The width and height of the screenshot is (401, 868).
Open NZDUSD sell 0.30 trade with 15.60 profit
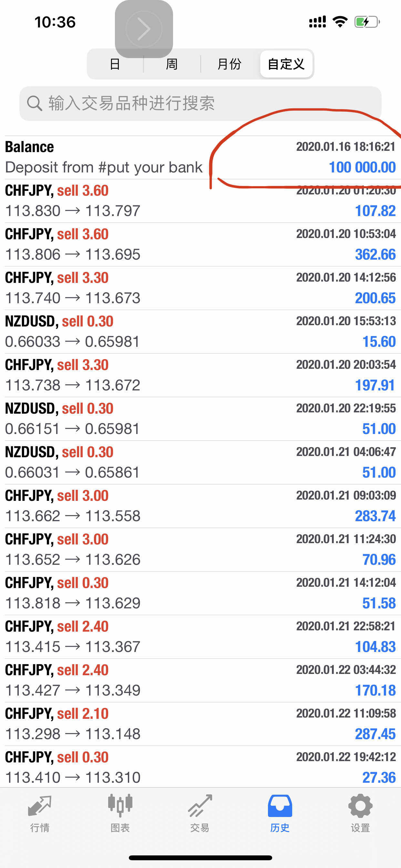(200, 332)
